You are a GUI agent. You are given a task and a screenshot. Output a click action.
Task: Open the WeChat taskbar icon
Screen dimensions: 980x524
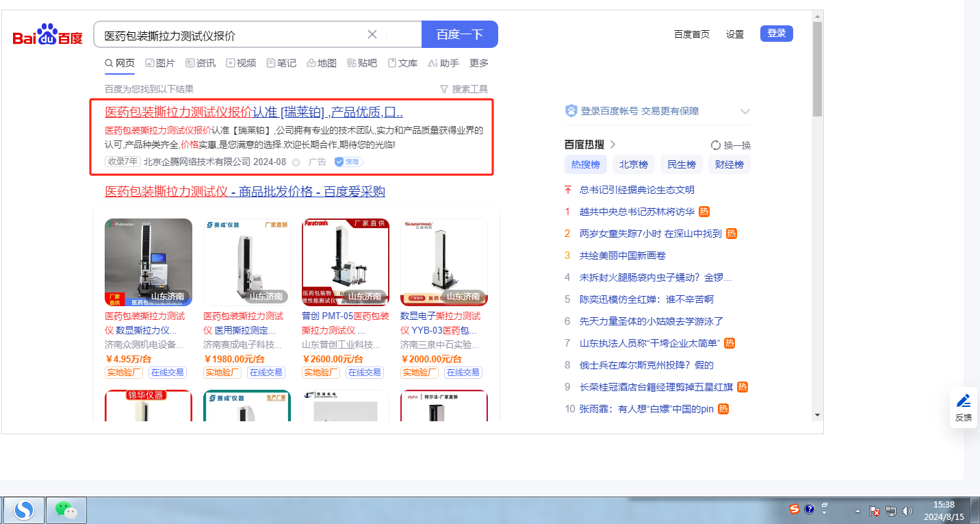66,510
